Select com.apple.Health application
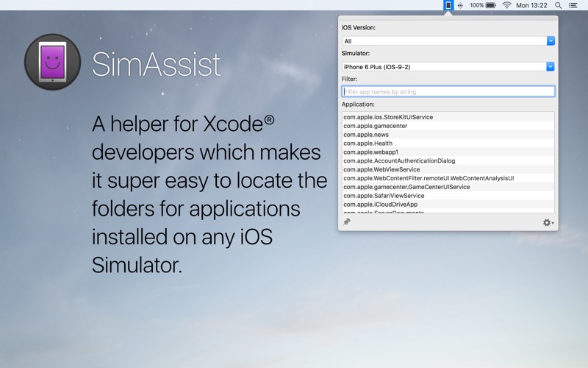 448,144
